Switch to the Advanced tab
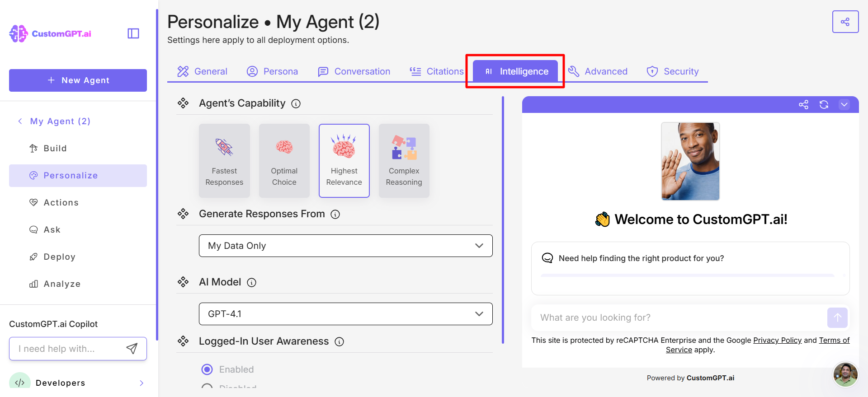Viewport: 868px width, 397px height. click(x=598, y=71)
